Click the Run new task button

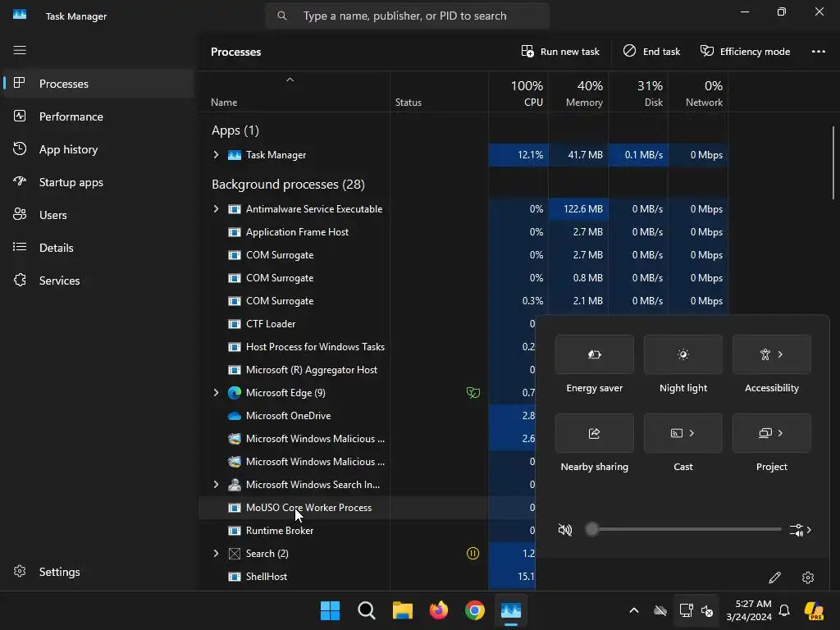tap(560, 52)
